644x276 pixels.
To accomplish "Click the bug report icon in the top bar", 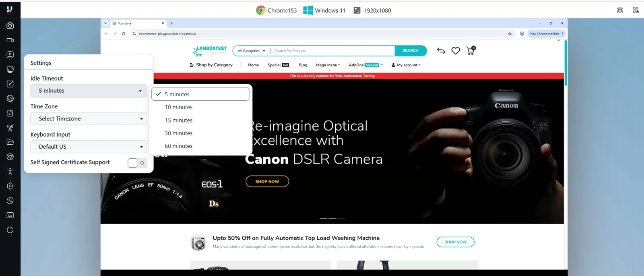I will [620, 10].
